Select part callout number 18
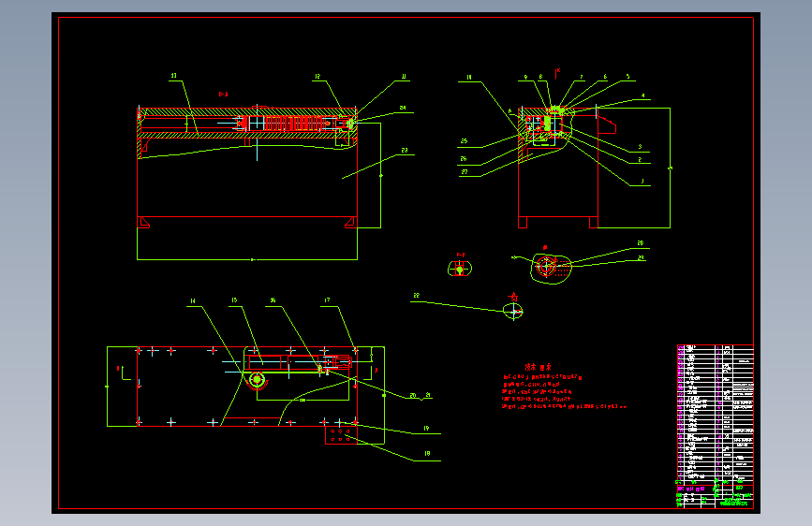812x526 pixels. [x=427, y=454]
